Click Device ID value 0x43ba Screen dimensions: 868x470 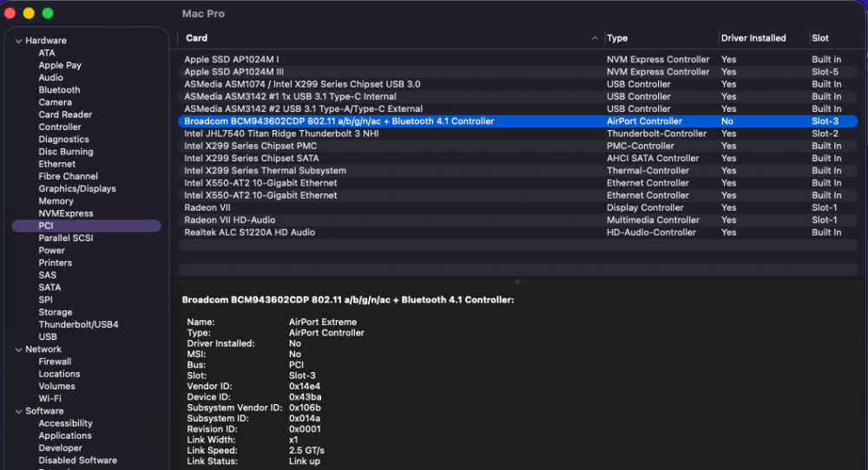tap(305, 397)
